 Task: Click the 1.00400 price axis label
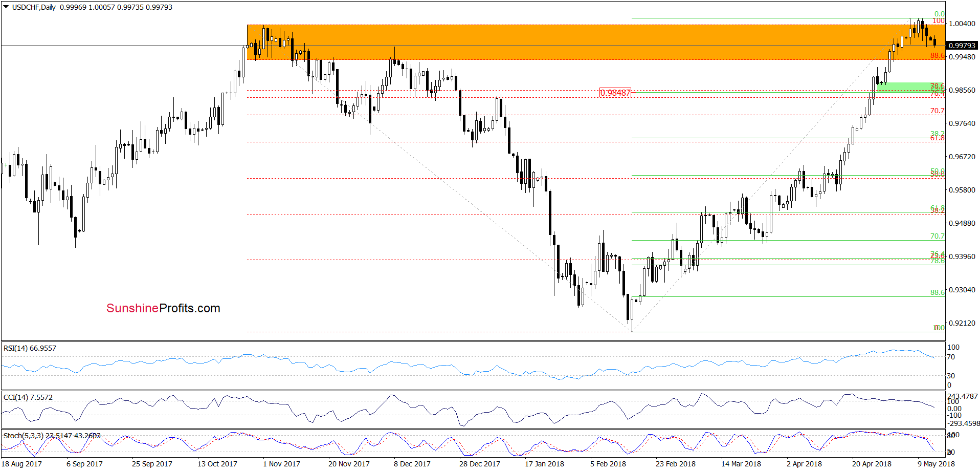click(x=962, y=24)
